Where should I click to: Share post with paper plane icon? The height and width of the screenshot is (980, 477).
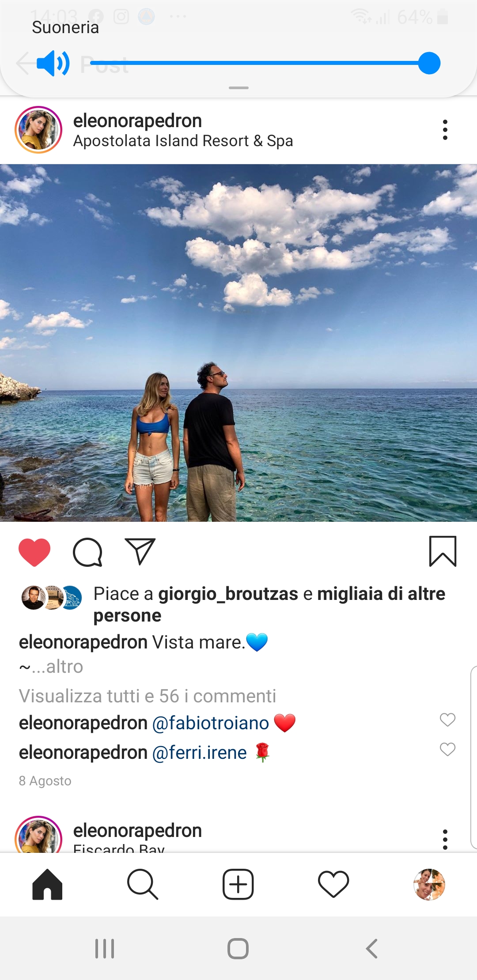(x=140, y=551)
